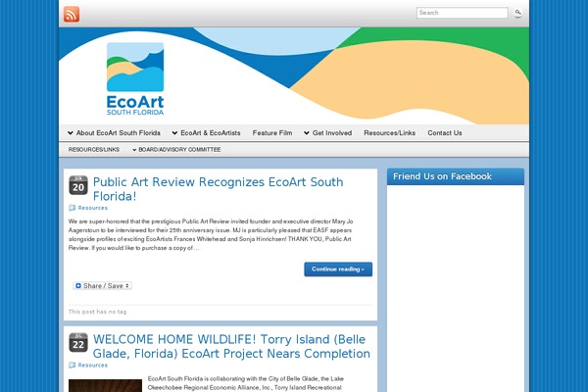Click Friend Us on Facebook header

point(456,176)
